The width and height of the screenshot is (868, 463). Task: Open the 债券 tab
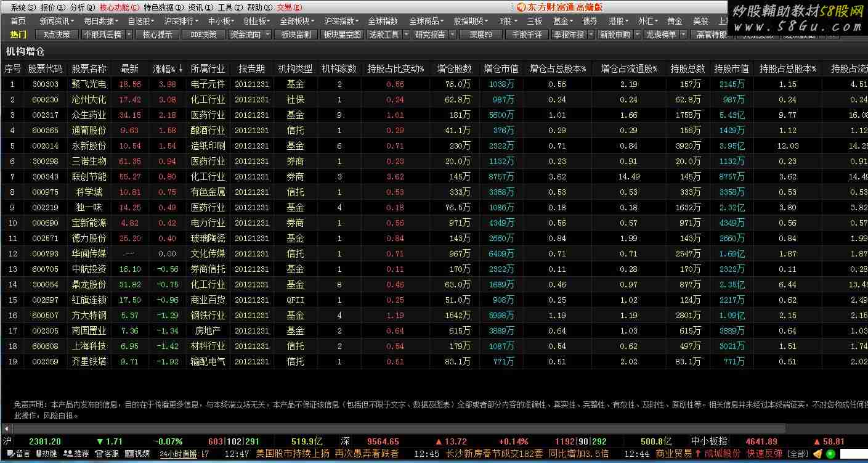[x=590, y=21]
